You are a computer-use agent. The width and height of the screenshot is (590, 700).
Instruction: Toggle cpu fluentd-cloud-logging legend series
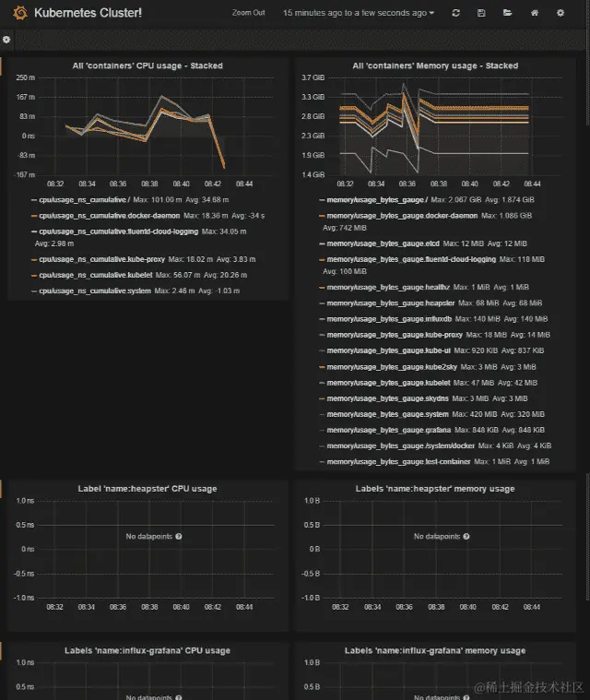pos(118,231)
